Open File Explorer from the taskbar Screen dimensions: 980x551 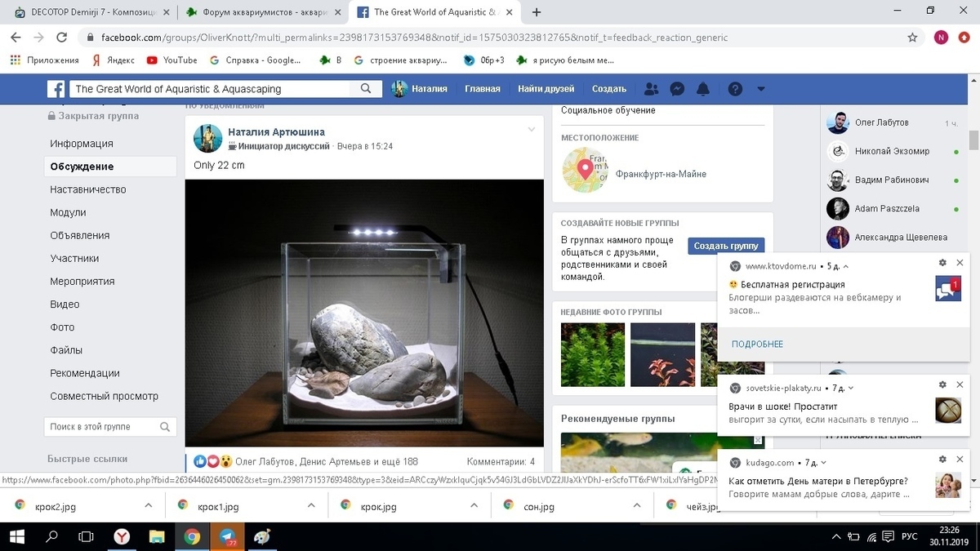pos(156,537)
